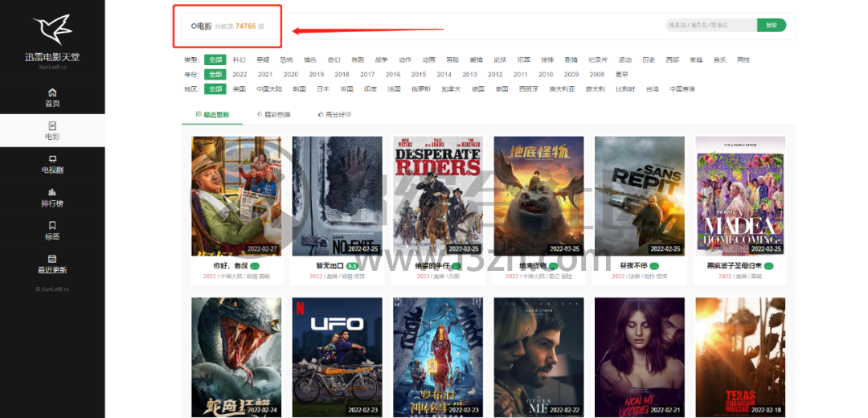Filter by year 2019
The image size is (868, 418).
point(317,74)
